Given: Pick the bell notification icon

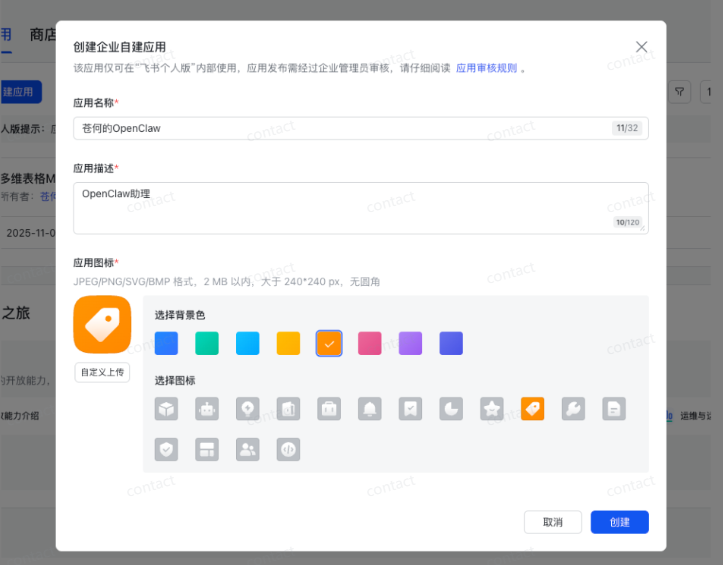Looking at the screenshot, I should (x=370, y=409).
